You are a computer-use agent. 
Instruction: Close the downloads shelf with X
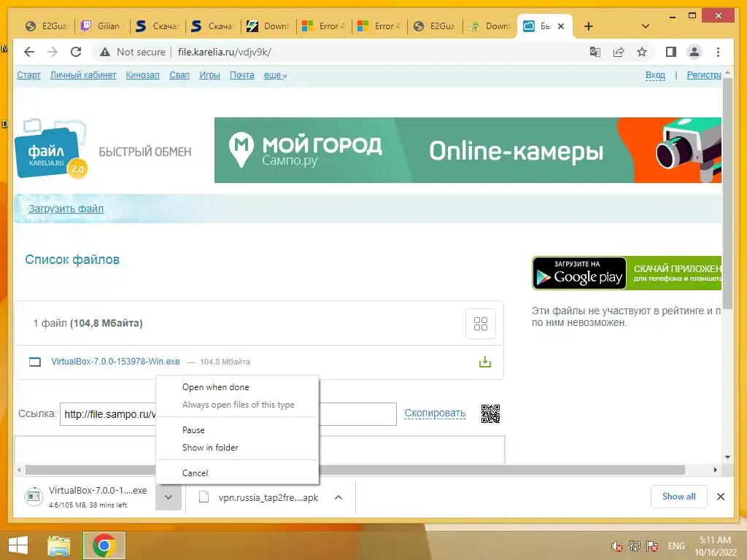(721, 497)
